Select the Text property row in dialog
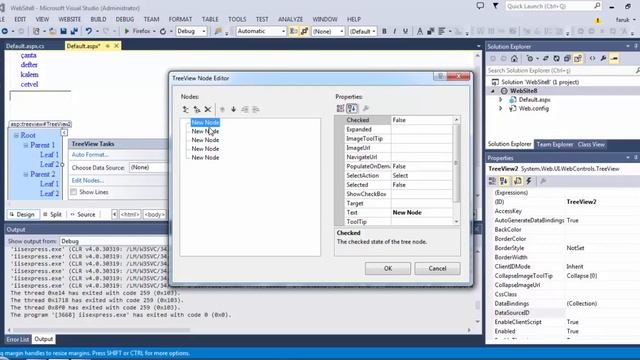 click(x=399, y=212)
